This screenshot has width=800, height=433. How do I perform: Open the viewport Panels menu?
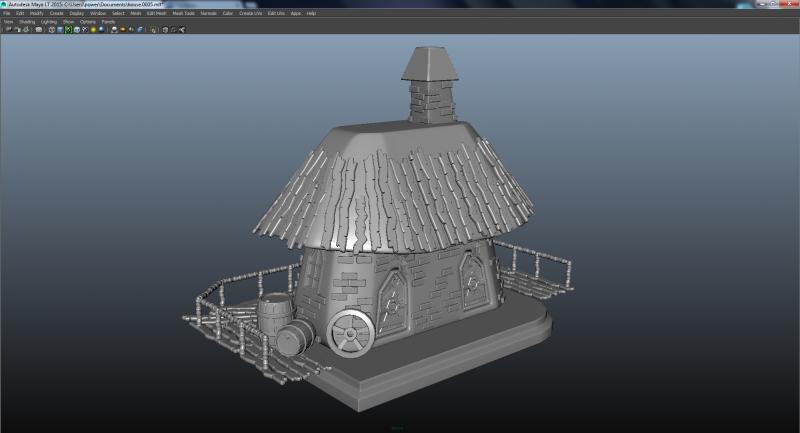pyautogui.click(x=108, y=22)
